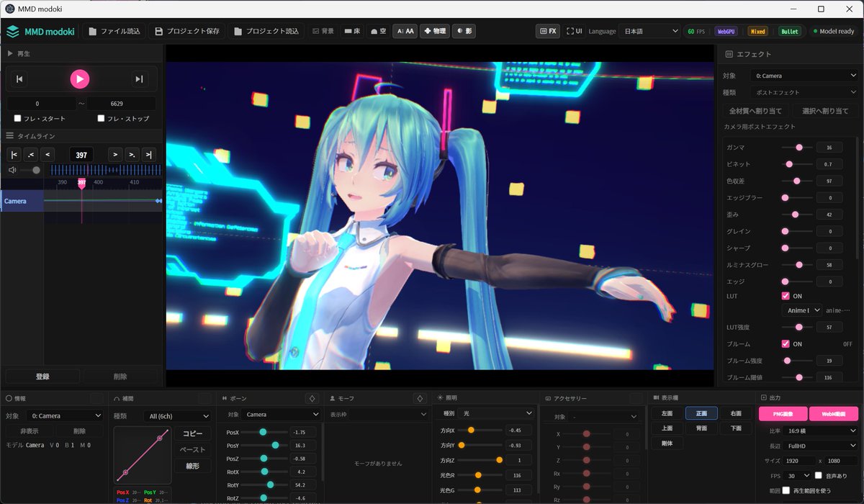Toggle background (背景) display

coord(323,32)
